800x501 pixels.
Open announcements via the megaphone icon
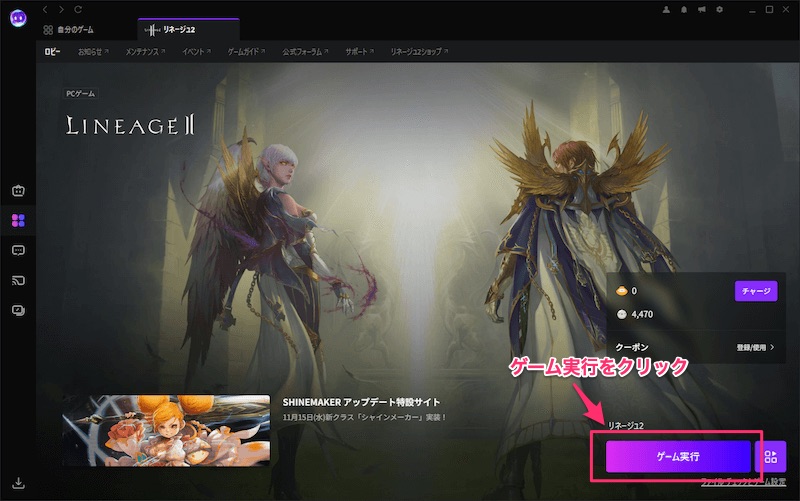pos(702,9)
